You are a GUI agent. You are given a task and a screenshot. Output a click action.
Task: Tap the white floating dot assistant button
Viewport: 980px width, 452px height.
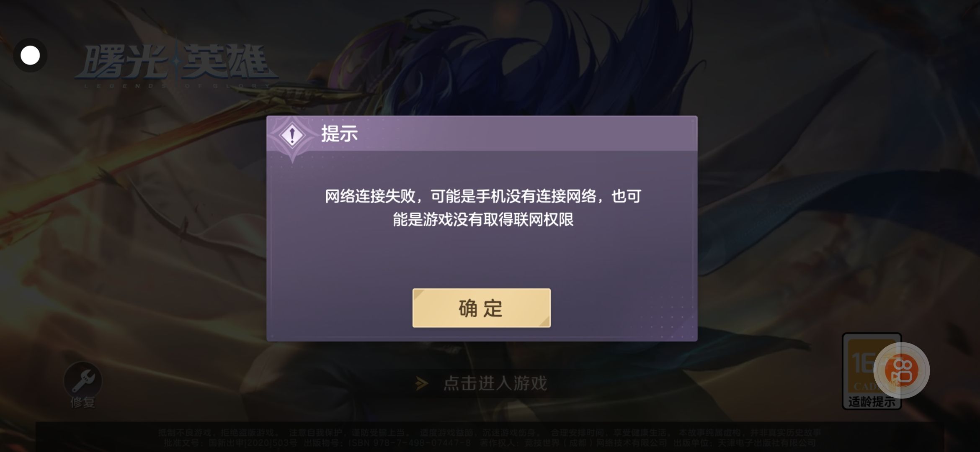(30, 55)
